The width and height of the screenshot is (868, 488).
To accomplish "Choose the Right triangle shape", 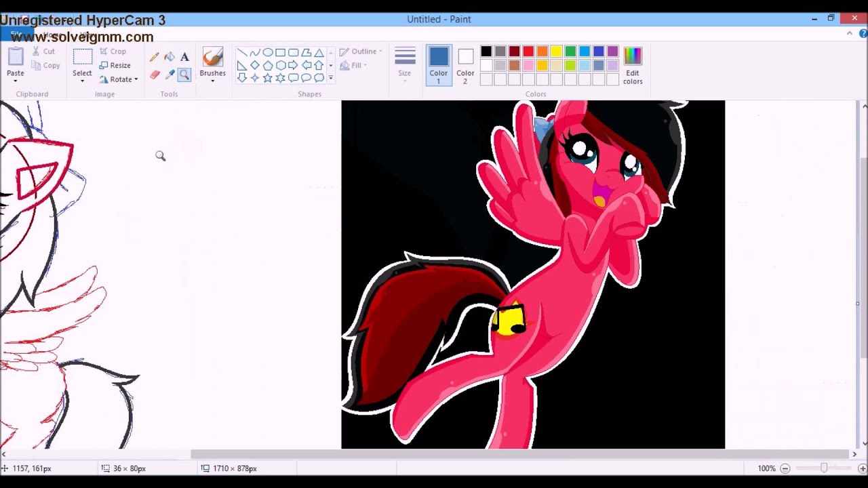I will coord(241,65).
